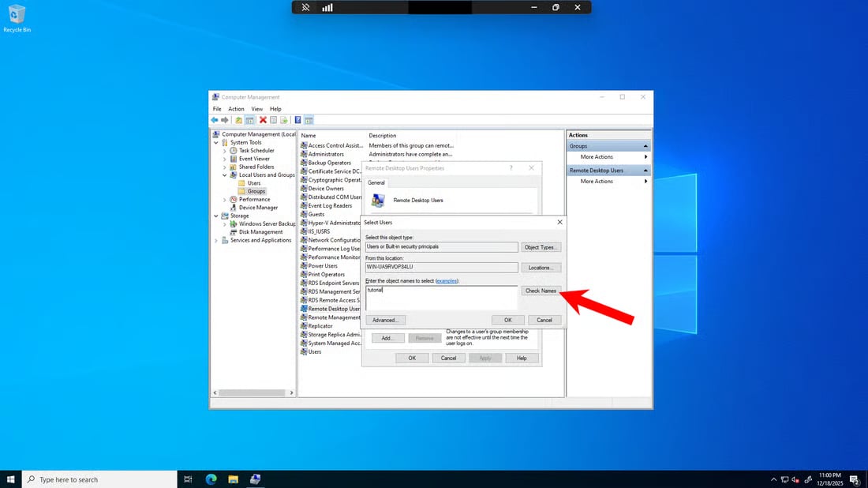Click in the object names text box
The height and width of the screenshot is (488, 868).
(441, 298)
